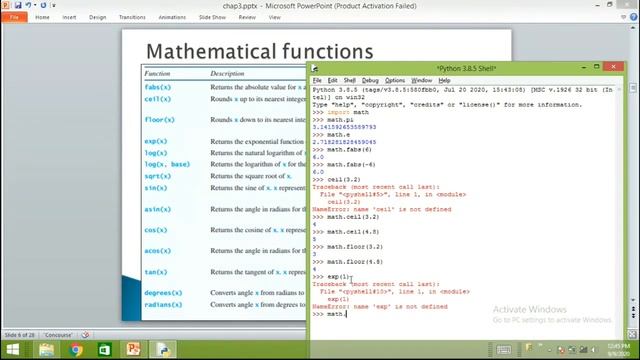Click the 'ceil(x)' function entry on the slide
The width and height of the screenshot is (640, 360).
[158, 99]
